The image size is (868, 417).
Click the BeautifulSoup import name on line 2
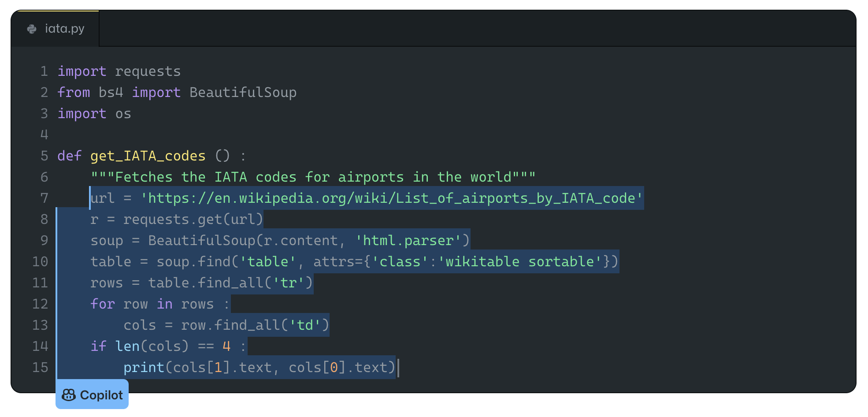point(243,93)
